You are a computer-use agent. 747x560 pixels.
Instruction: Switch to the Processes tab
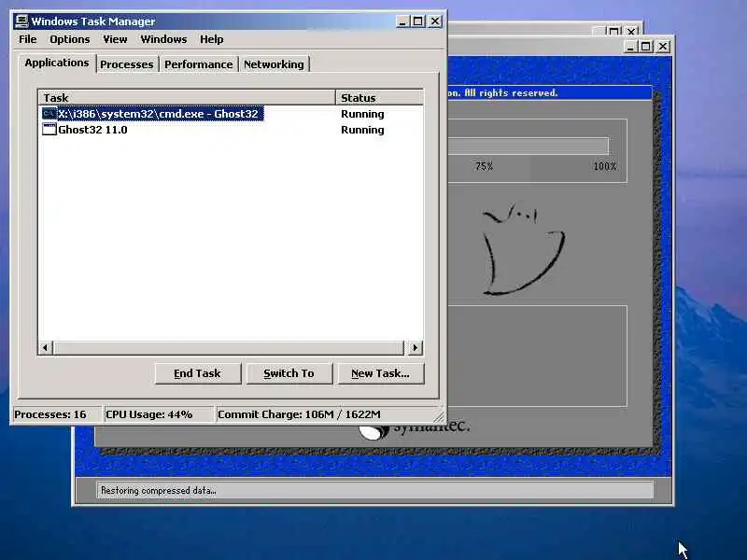coord(127,64)
